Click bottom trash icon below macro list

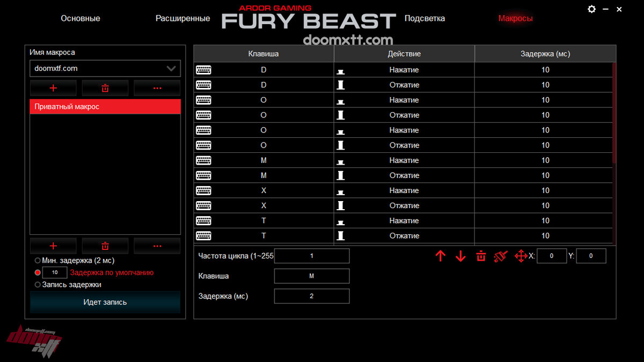coord(105,246)
